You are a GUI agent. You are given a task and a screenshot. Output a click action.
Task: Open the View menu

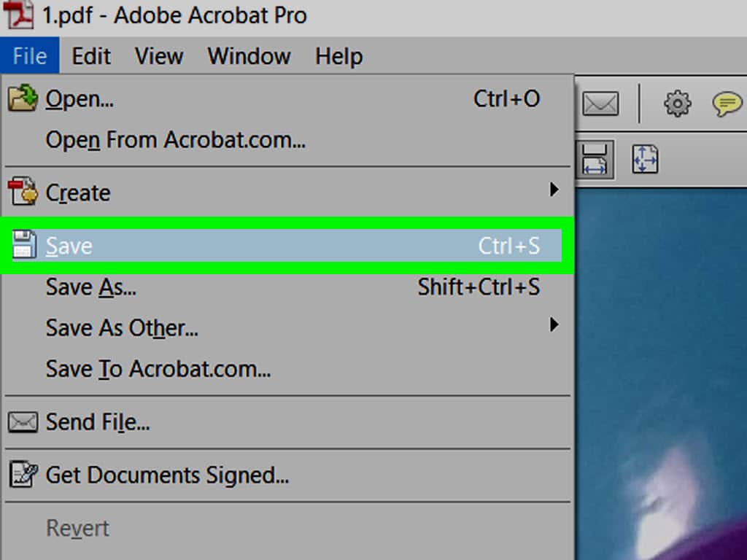pos(158,56)
